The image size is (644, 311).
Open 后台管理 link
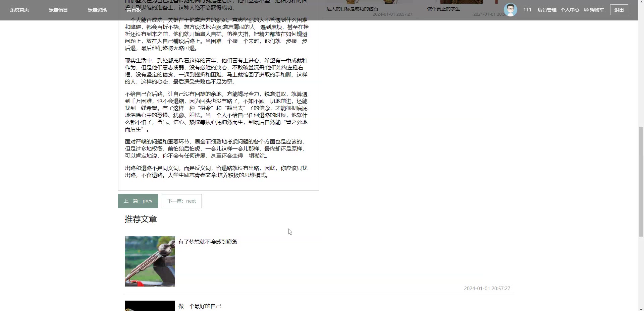click(547, 10)
